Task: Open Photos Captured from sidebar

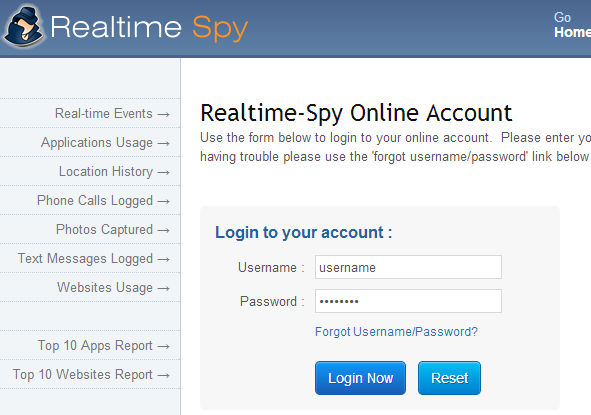Action: (x=113, y=230)
